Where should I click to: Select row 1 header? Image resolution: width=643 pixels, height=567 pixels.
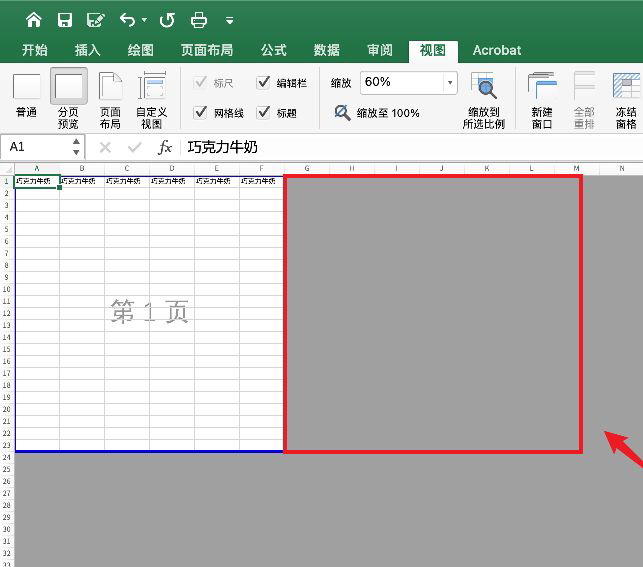point(7,181)
